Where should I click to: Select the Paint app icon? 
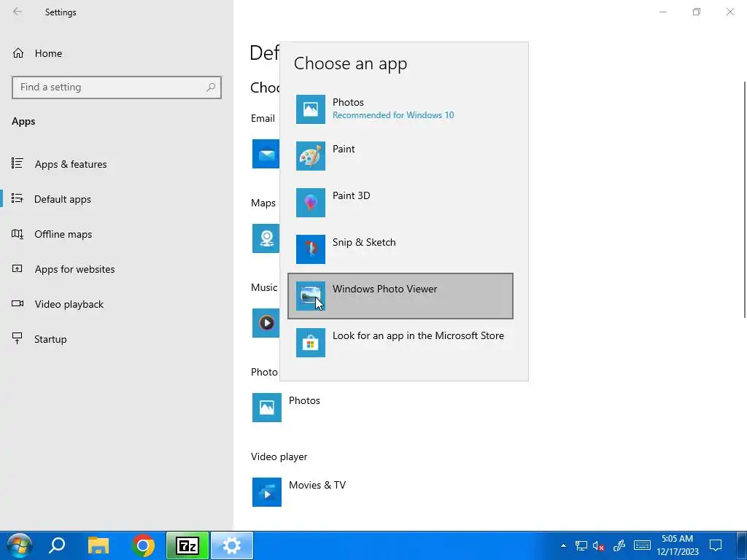(311, 156)
